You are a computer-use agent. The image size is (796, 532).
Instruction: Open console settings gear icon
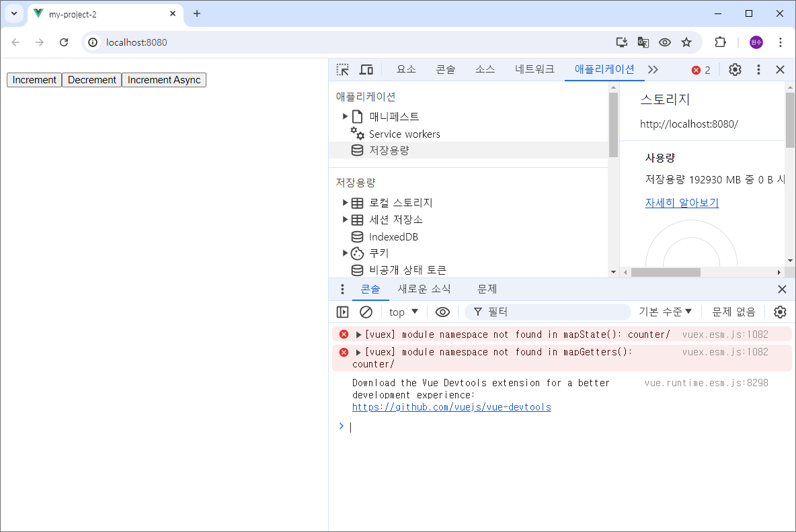[x=781, y=312]
